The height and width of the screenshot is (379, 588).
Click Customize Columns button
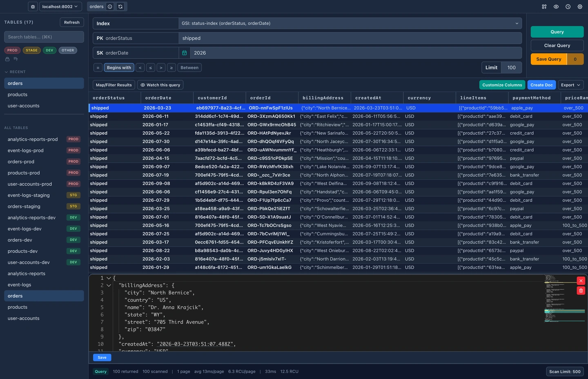502,85
